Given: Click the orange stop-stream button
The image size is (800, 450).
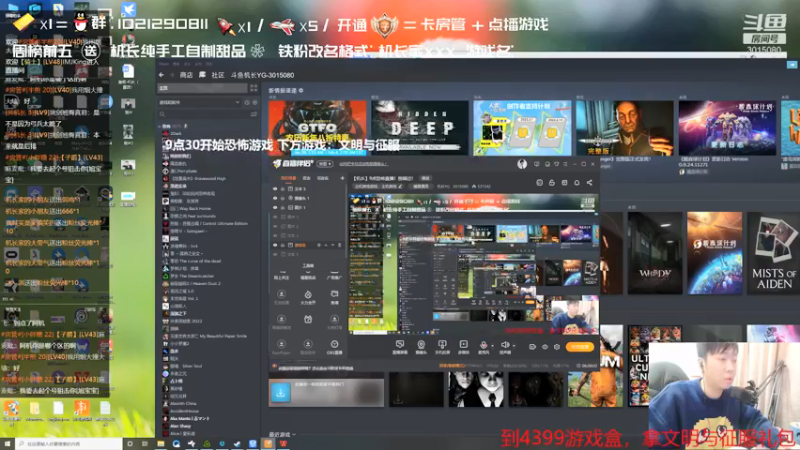Looking at the screenshot, I should [580, 347].
